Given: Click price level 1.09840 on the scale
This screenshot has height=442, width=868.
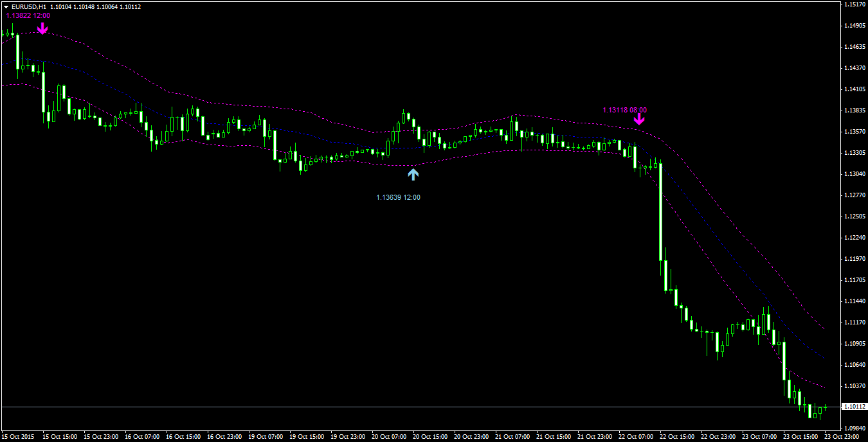Looking at the screenshot, I should click(x=854, y=429).
